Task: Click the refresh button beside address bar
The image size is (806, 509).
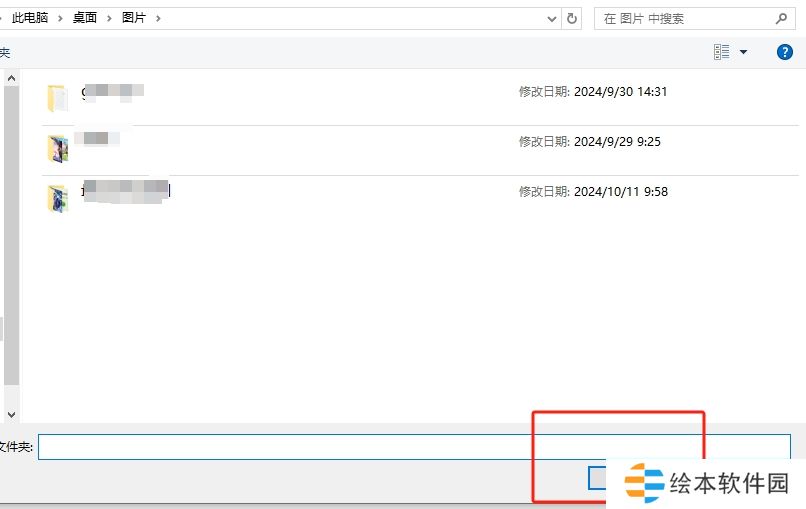Action: point(572,18)
